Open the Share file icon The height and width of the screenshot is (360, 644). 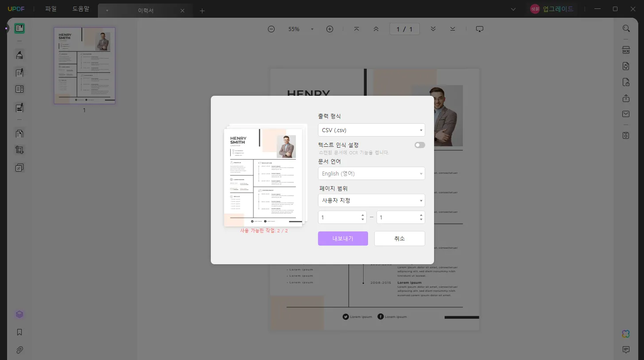pos(626,98)
